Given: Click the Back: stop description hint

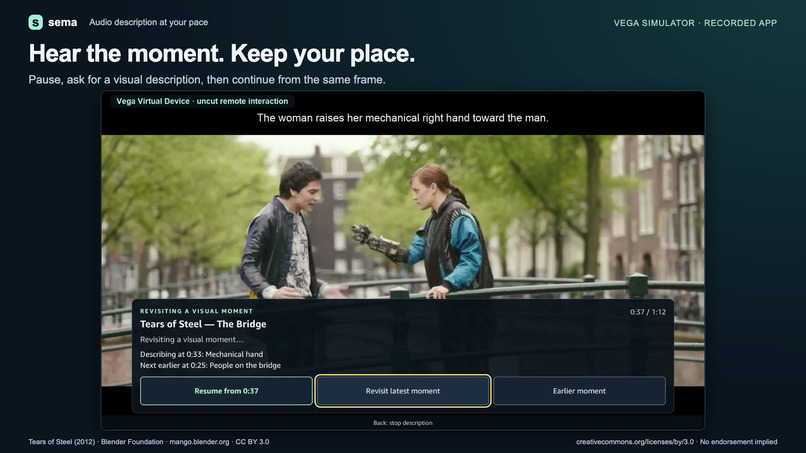Looking at the screenshot, I should (402, 423).
